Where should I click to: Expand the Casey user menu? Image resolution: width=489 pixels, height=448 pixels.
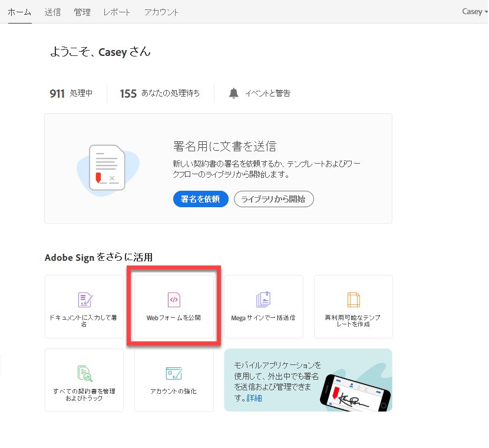point(474,12)
